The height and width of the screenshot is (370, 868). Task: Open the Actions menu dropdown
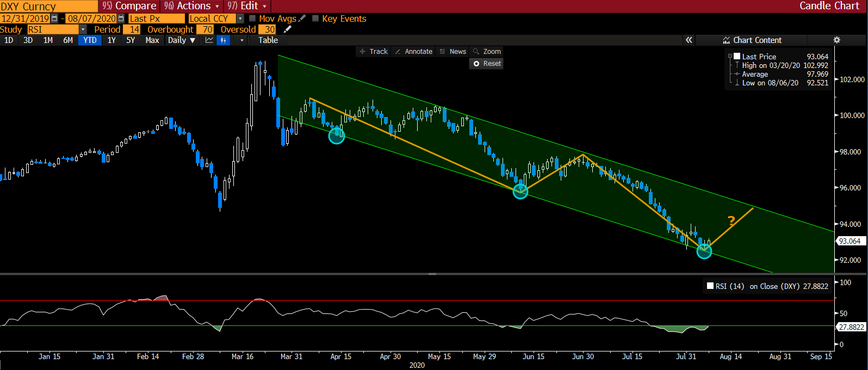click(192, 6)
